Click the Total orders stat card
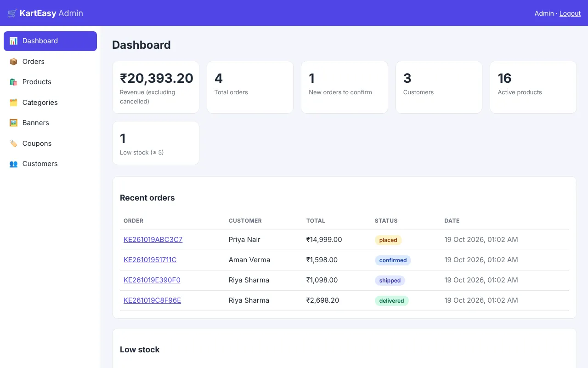 point(250,87)
